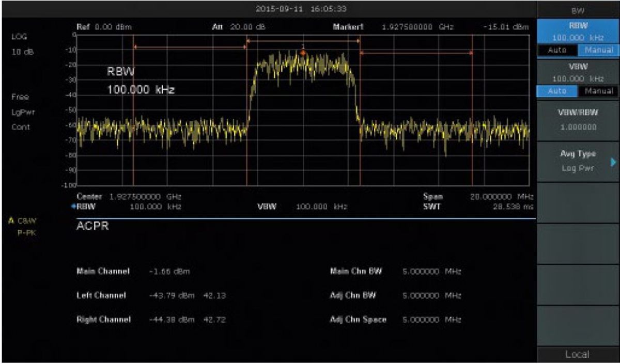Expand Avg Type blue arrow
This screenshot has height=364, width=620.
click(613, 163)
